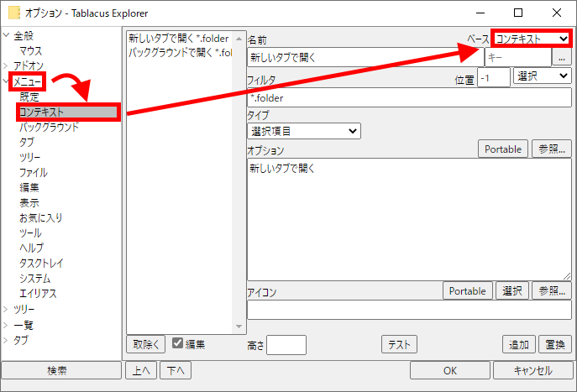Select タスクトレイ in the menu tree
This screenshot has width=577, height=392.
(41, 263)
